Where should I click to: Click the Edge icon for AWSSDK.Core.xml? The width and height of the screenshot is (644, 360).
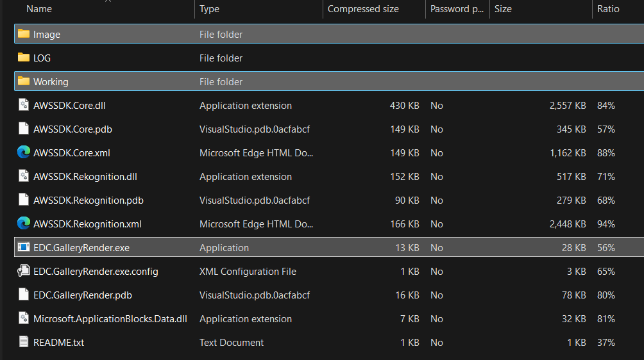click(x=24, y=152)
